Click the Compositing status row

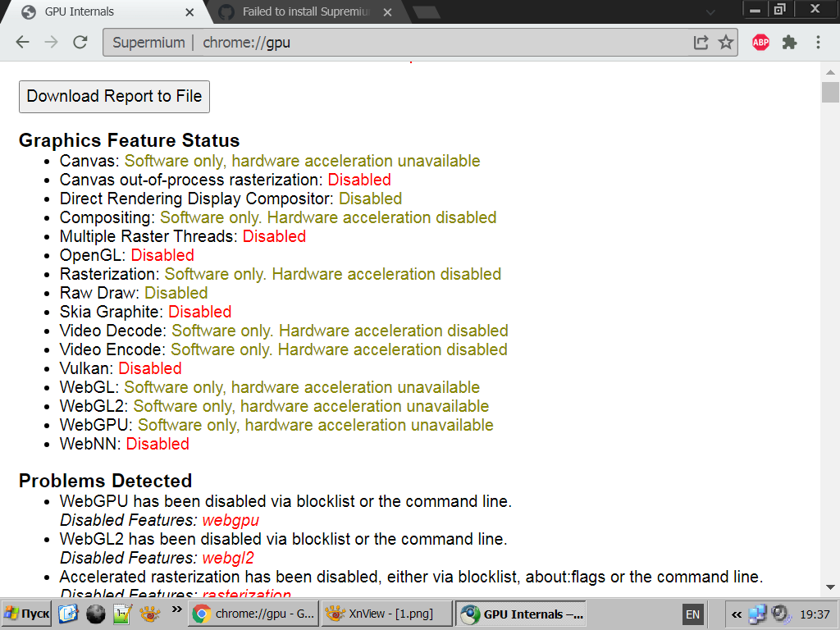pyautogui.click(x=278, y=217)
